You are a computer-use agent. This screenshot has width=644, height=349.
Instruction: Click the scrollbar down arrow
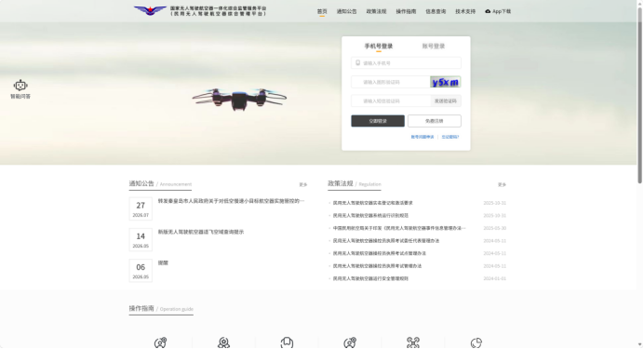click(x=640, y=345)
